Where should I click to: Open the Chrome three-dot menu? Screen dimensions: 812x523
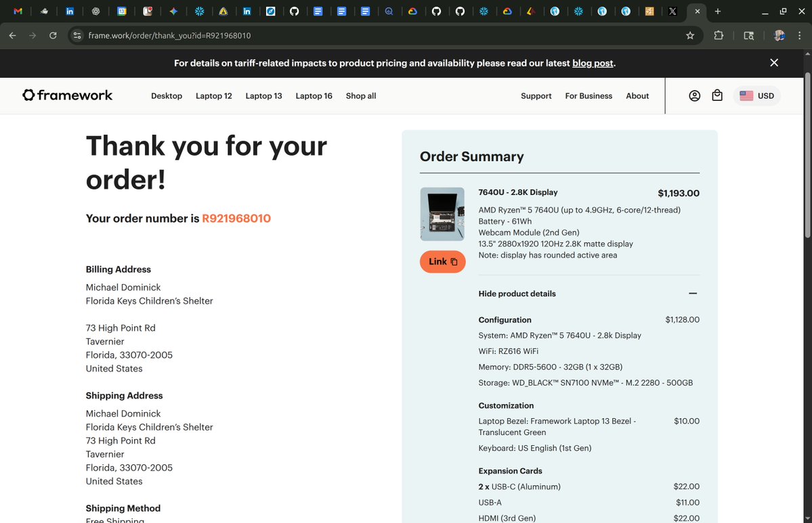pos(800,36)
